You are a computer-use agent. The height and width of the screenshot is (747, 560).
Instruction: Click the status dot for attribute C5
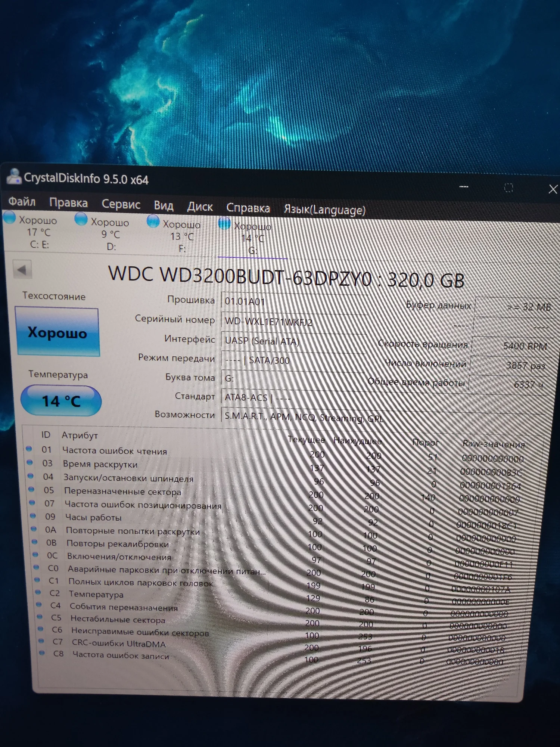[x=40, y=617]
